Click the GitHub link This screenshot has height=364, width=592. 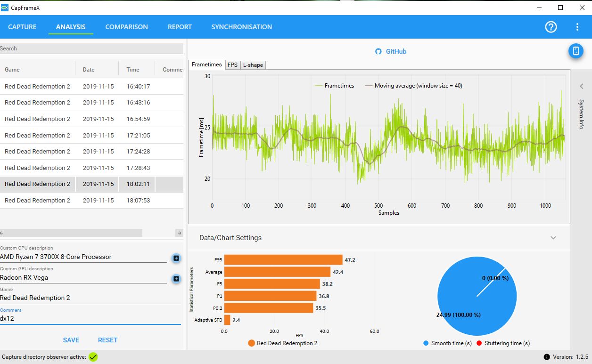click(x=396, y=51)
